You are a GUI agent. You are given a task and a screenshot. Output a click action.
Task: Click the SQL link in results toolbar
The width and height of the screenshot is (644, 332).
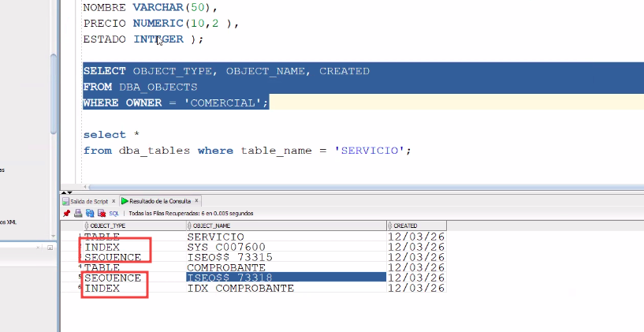pos(114,213)
